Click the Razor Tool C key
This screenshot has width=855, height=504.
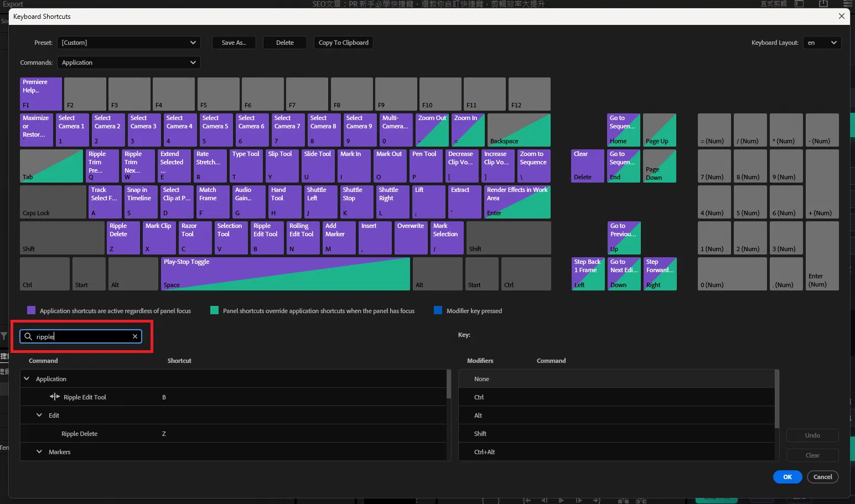click(x=195, y=238)
